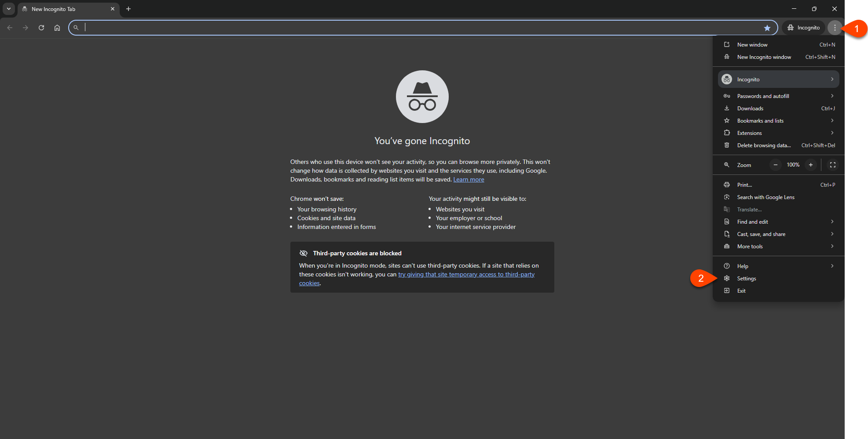Click the incognito hat icon beside Incognito

click(x=727, y=80)
